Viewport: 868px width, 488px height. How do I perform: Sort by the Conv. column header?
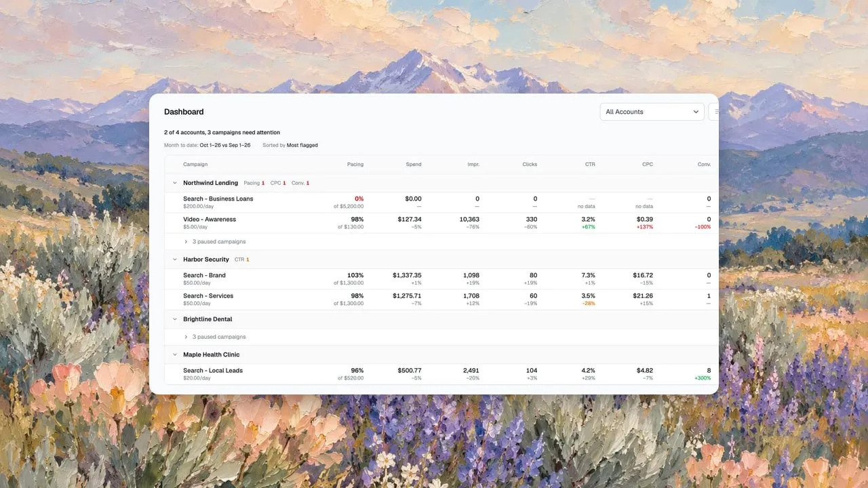pyautogui.click(x=705, y=165)
